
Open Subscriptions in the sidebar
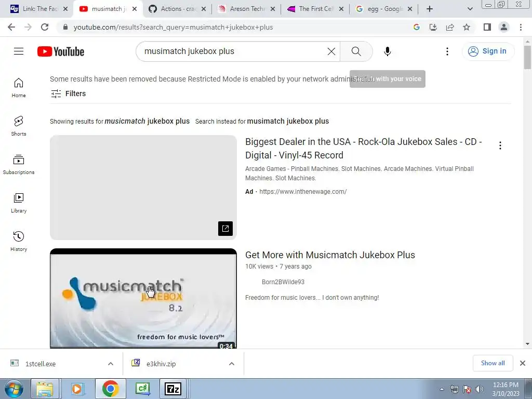pos(19,164)
